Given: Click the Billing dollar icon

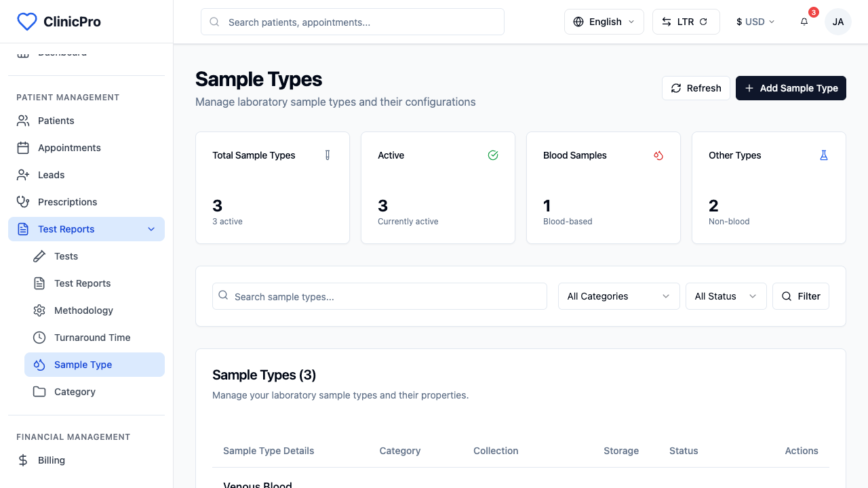Looking at the screenshot, I should click(23, 460).
